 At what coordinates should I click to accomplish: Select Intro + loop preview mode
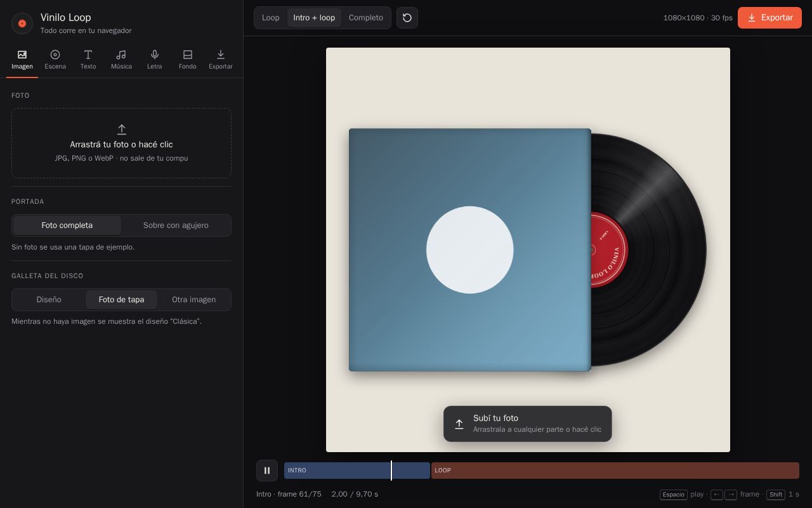(x=314, y=18)
